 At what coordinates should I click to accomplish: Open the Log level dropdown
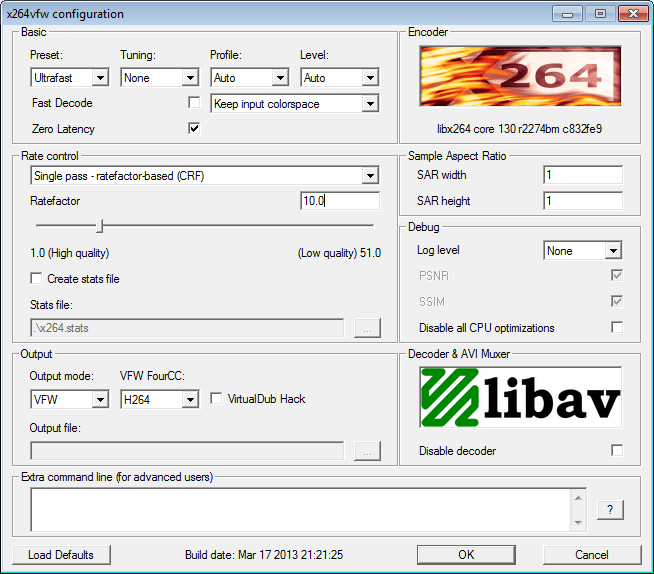(582, 251)
